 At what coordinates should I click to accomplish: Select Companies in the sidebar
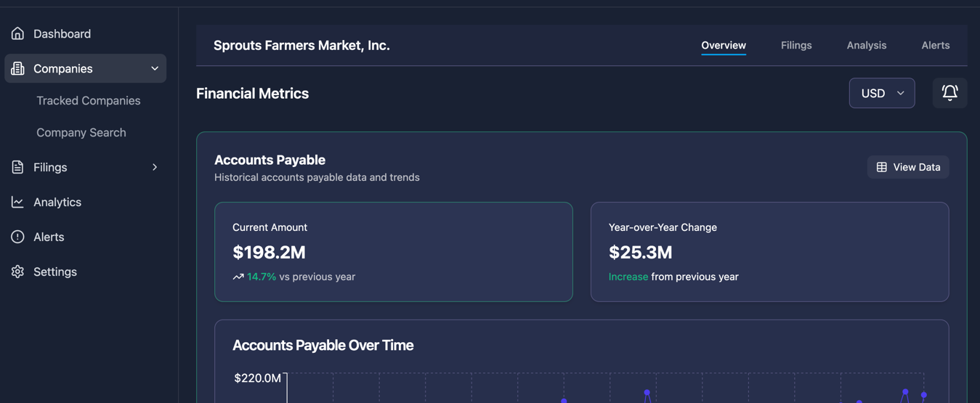pyautogui.click(x=86, y=68)
